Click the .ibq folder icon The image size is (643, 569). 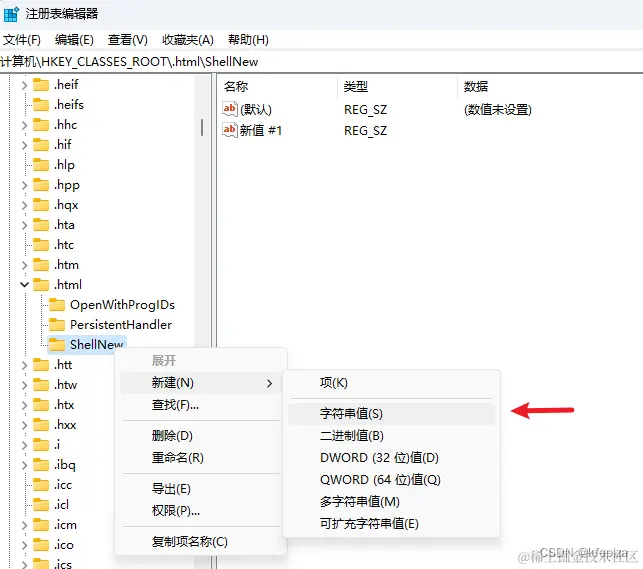(41, 465)
